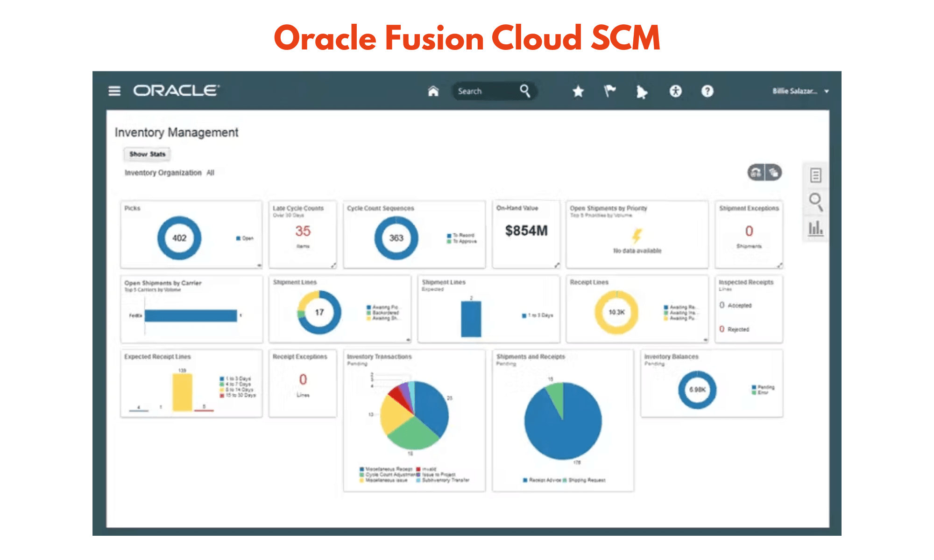The width and height of the screenshot is (934, 560).
Task: Click 1 to 3 Days legend in Shipment Lines
Action: (x=538, y=315)
